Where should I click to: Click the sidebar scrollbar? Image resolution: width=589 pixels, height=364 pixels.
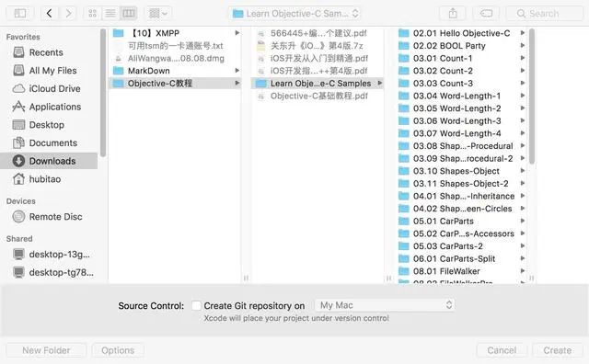(103, 92)
